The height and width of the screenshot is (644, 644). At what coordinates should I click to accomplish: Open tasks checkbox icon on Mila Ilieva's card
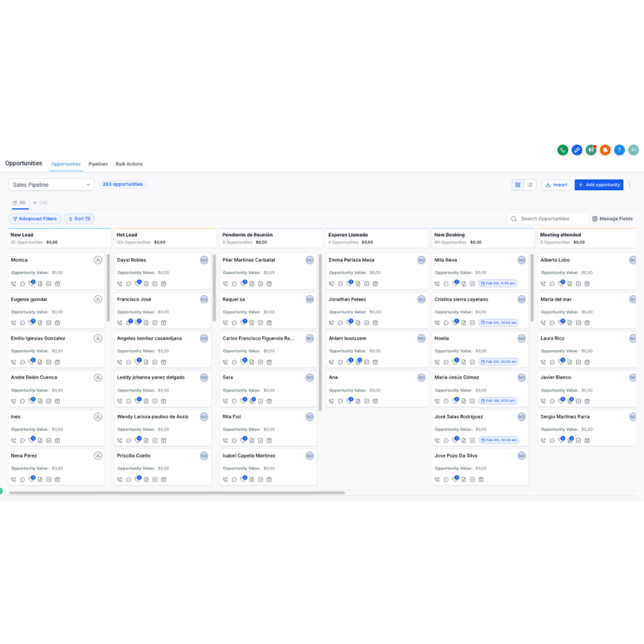coord(472,284)
